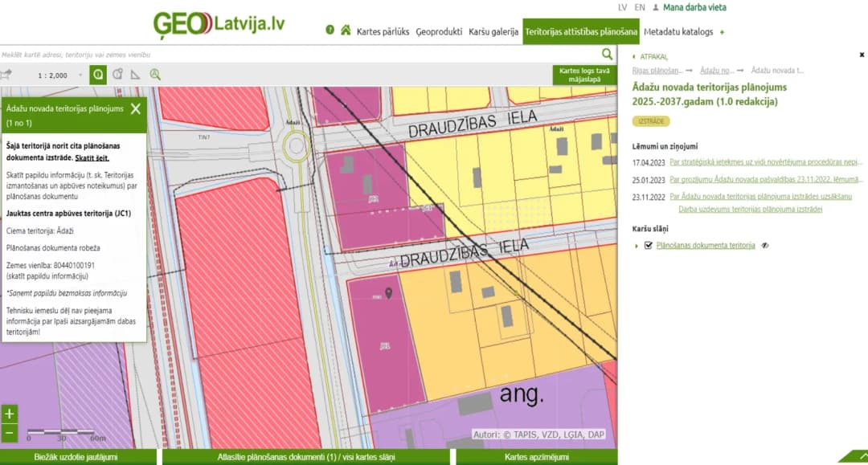The image size is (868, 465).
Task: Close the right side panel
Action: click(x=862, y=55)
